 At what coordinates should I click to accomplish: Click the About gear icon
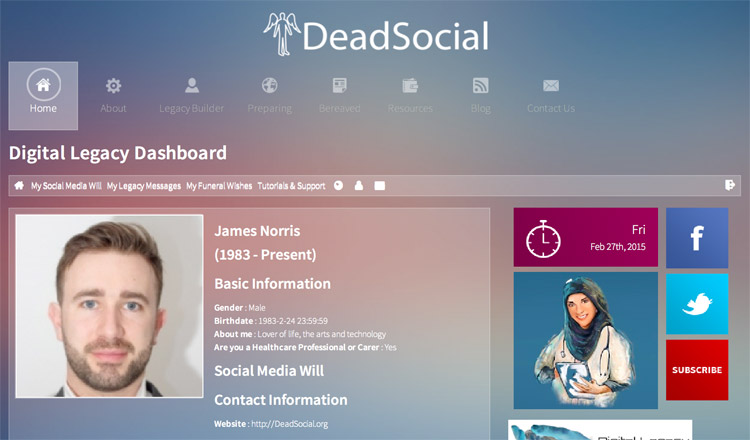coord(113,86)
